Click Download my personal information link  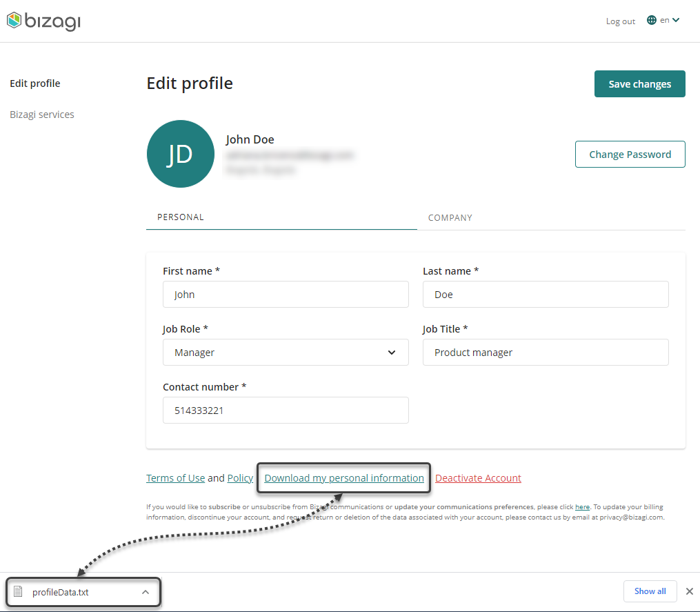343,478
